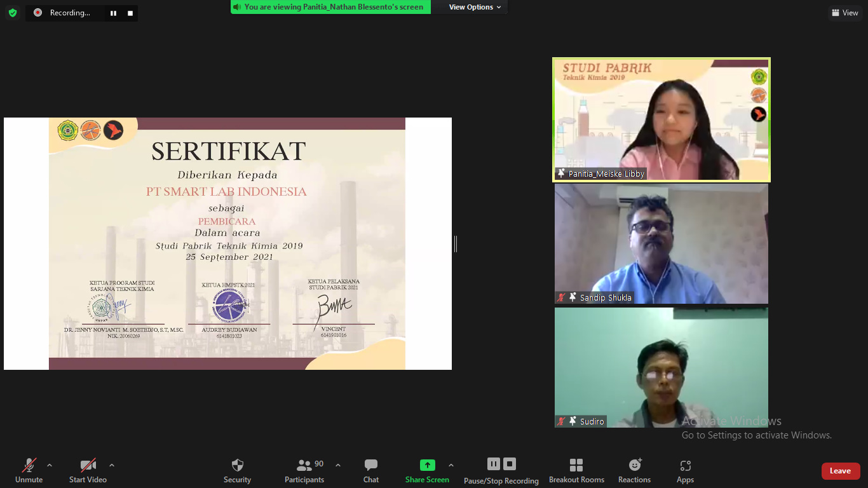This screenshot has height=488, width=868.
Task: Pause the recording in top bar
Action: (113, 13)
